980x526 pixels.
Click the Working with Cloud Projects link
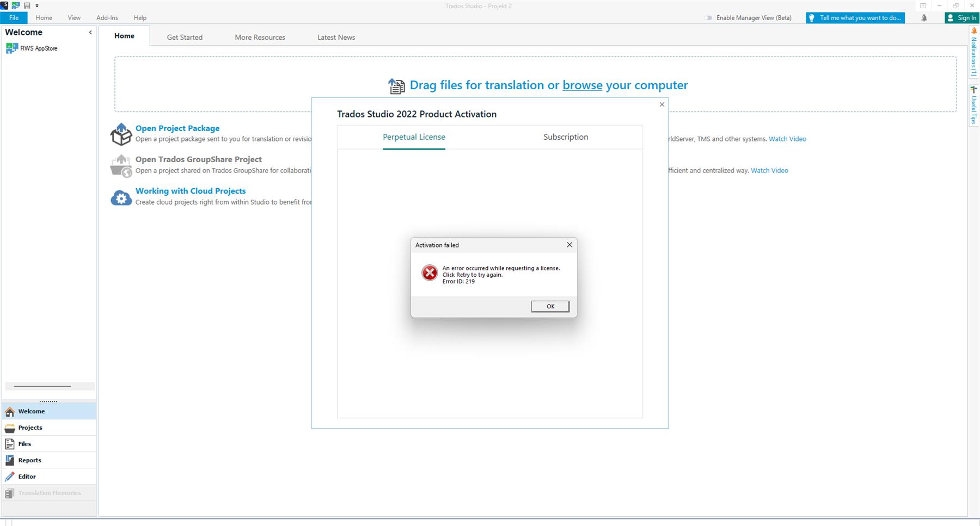tap(191, 191)
